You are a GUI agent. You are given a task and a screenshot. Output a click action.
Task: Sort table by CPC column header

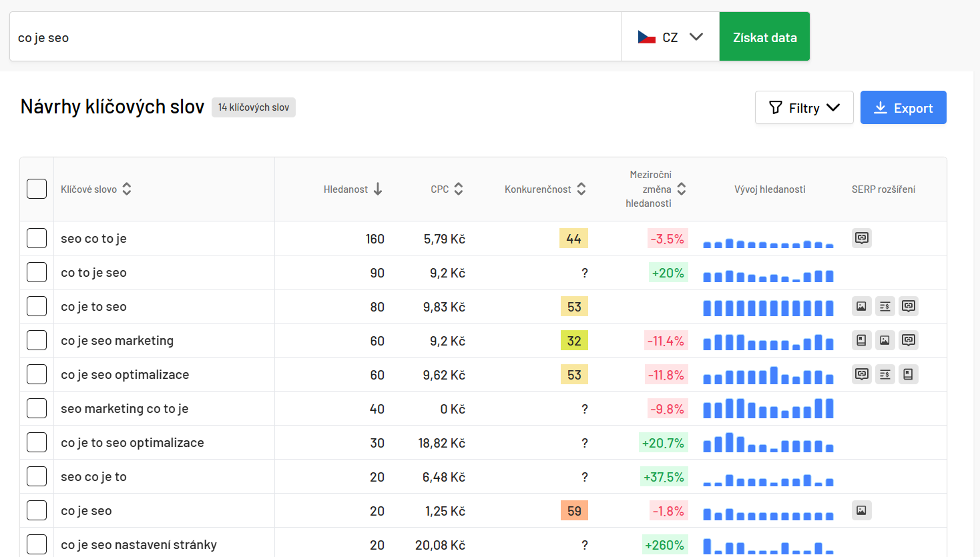(446, 189)
